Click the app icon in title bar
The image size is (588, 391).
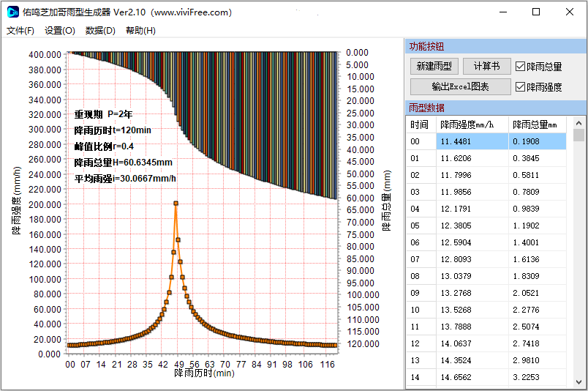12,12
